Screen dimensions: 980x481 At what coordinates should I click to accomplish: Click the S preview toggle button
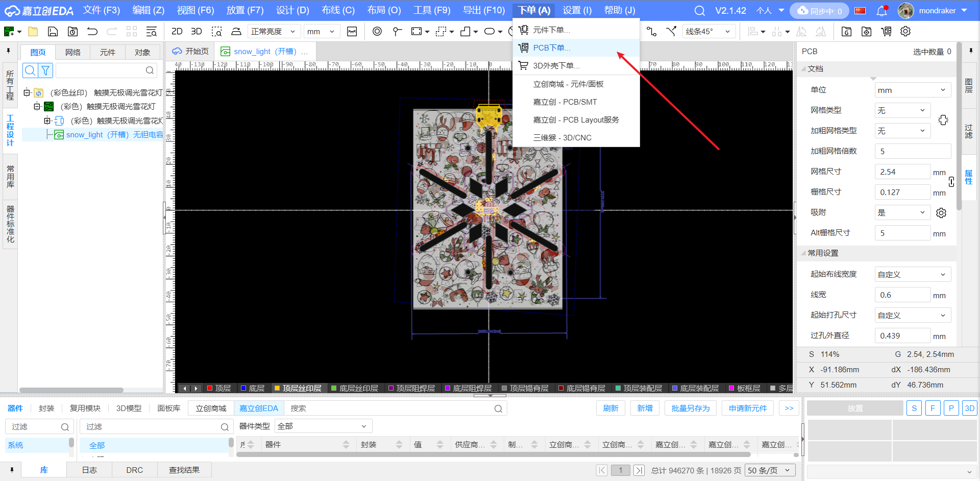click(x=914, y=408)
